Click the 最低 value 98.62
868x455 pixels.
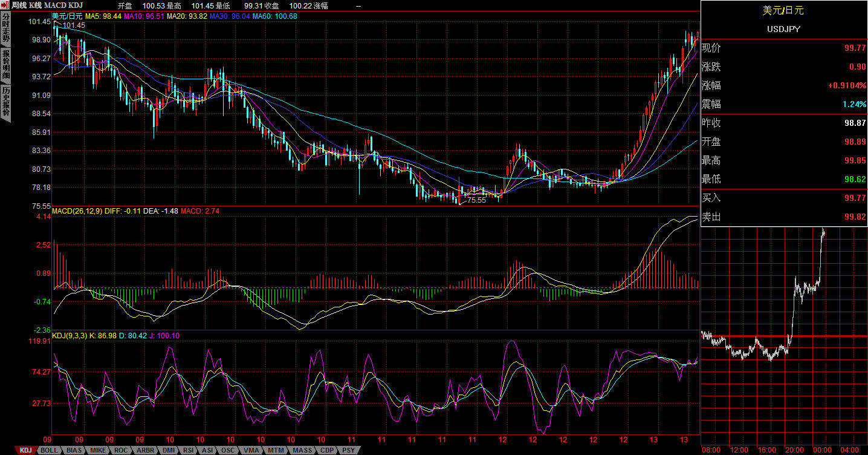pos(855,179)
